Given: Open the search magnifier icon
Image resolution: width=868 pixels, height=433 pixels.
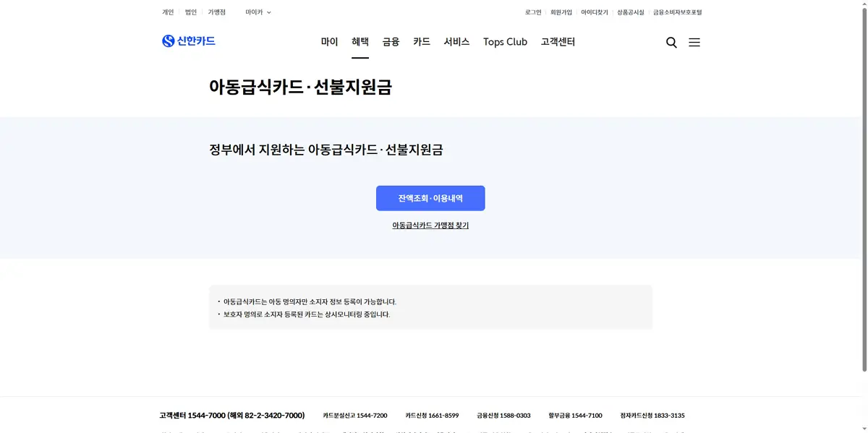Looking at the screenshot, I should point(671,43).
